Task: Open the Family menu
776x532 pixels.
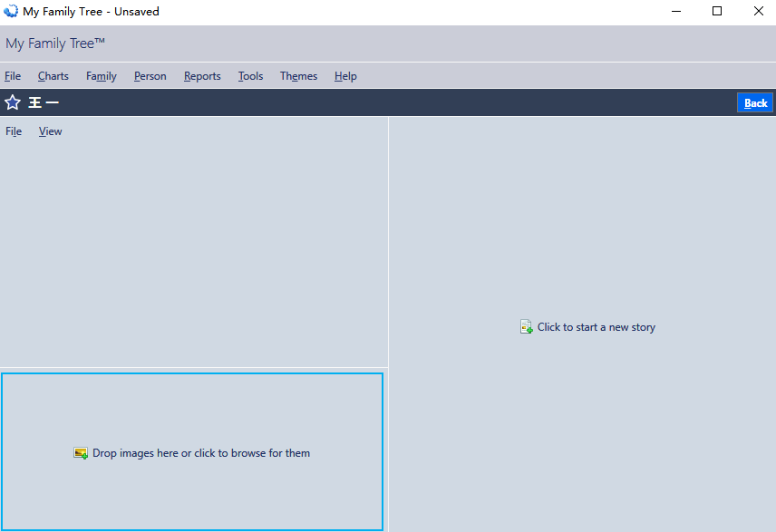Action: click(102, 76)
